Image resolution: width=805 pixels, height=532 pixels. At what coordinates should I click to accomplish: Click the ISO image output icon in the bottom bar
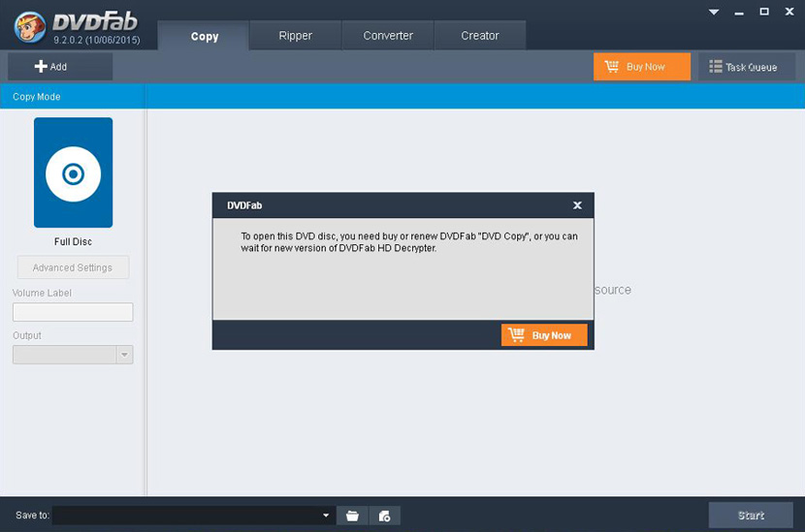pos(384,516)
